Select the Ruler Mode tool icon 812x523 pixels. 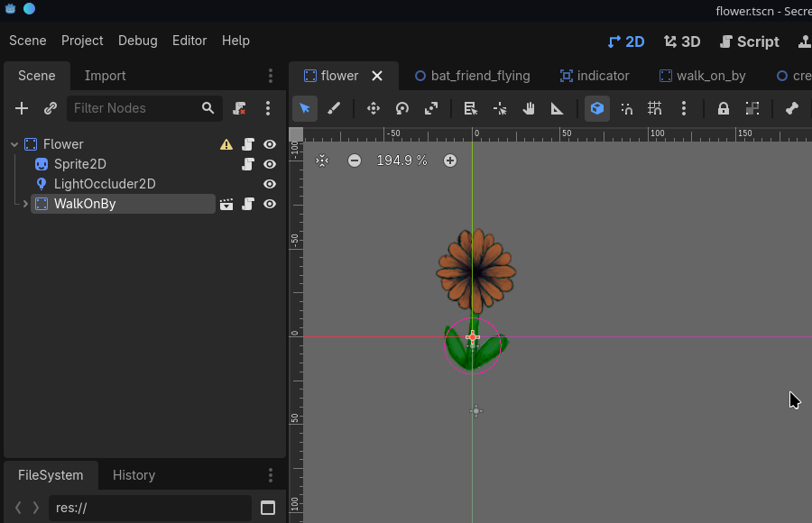[558, 108]
